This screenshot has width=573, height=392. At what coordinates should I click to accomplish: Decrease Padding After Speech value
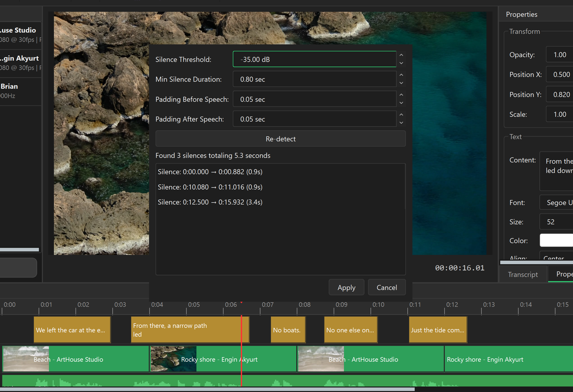pyautogui.click(x=401, y=123)
